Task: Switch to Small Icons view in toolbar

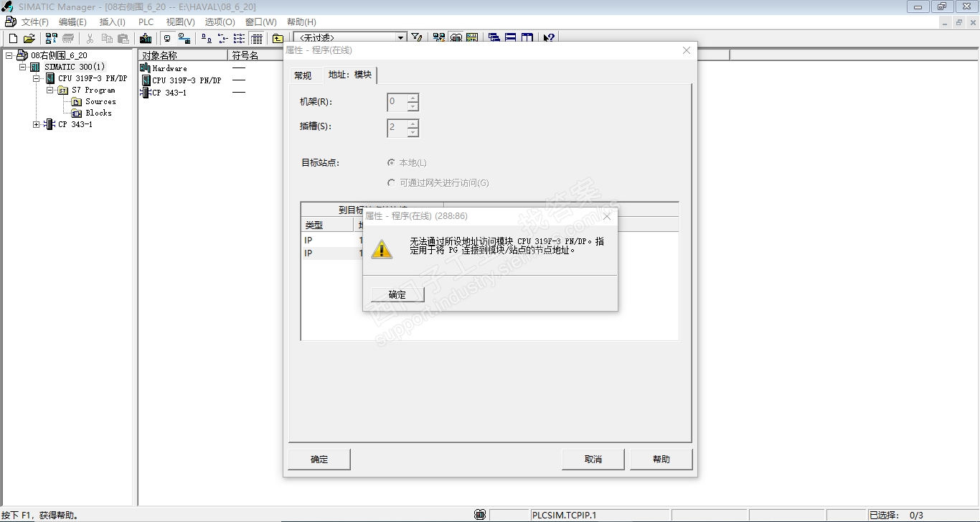Action: tap(223, 38)
